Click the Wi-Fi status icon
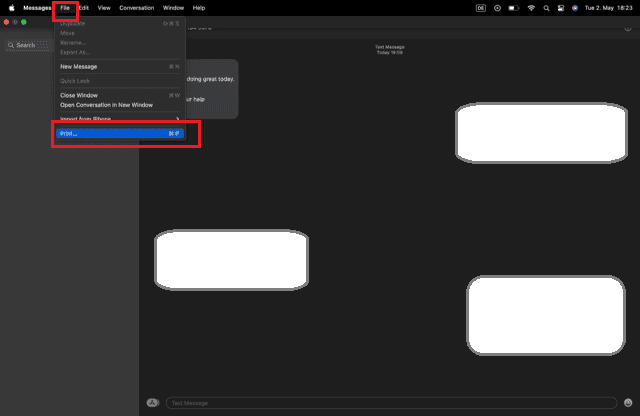The width and height of the screenshot is (640, 416). (x=531, y=7)
